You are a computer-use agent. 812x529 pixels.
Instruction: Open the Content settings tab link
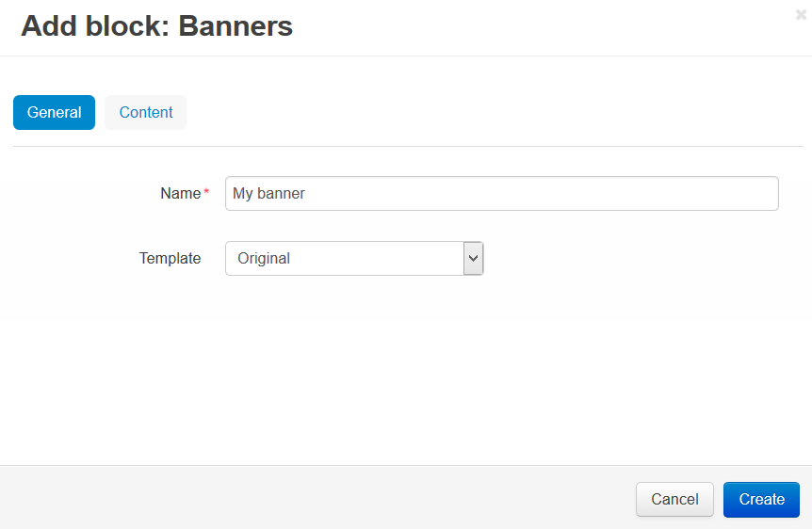[x=145, y=112]
